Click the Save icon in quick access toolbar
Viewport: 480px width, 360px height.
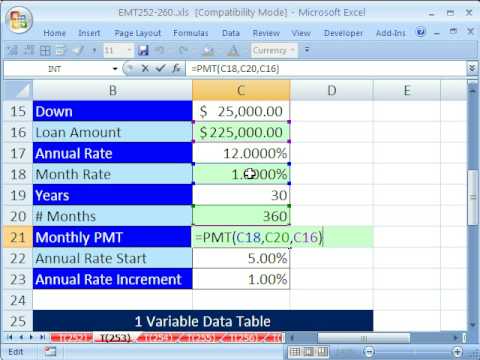[143, 51]
